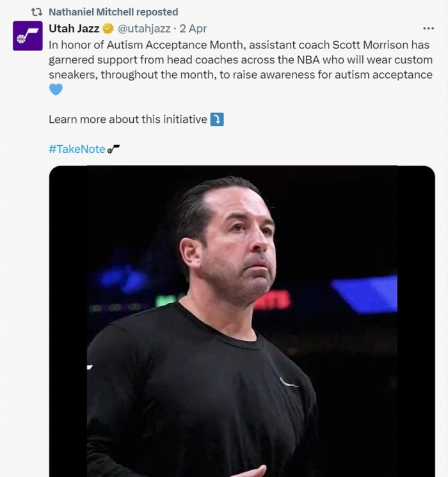
Task: Open the tweet via 2 Apr timestamp
Action: click(x=193, y=29)
